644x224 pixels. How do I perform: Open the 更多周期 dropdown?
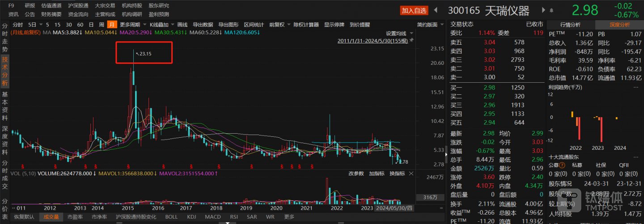[x=131, y=25]
